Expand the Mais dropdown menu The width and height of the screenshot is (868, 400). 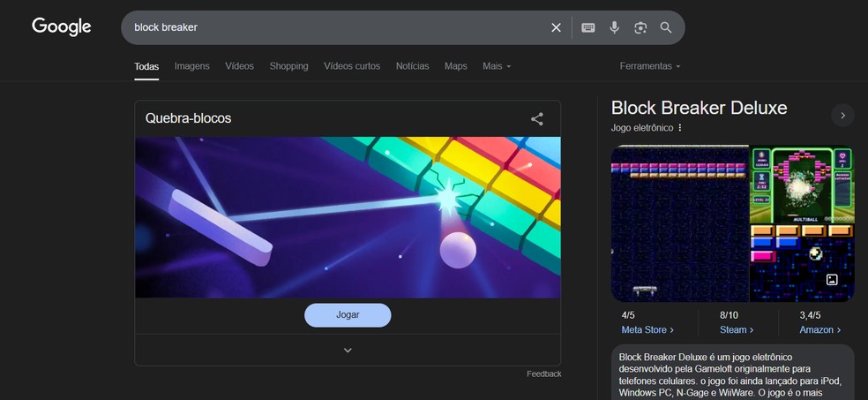(x=497, y=66)
